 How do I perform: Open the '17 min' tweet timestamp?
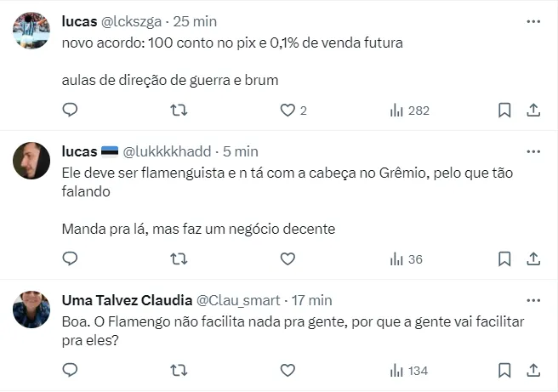[311, 300]
